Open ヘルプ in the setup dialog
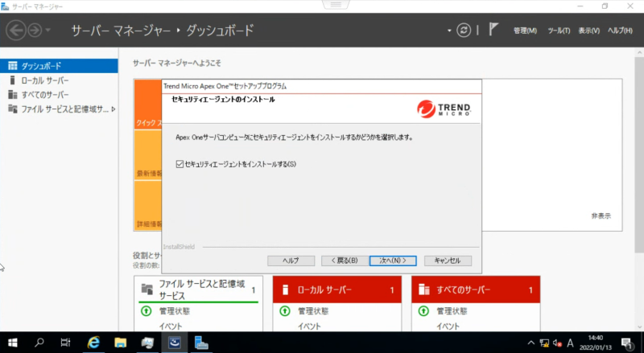The width and height of the screenshot is (644, 353). 291,261
